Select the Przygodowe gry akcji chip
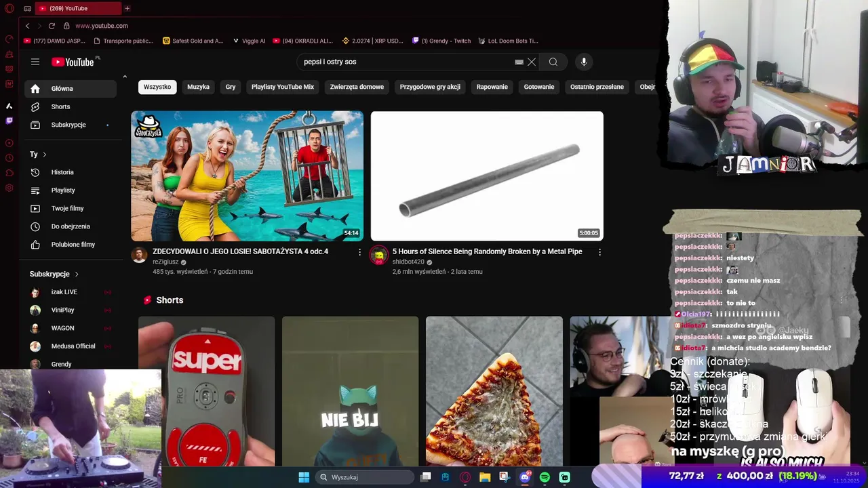This screenshot has height=488, width=868. [430, 87]
